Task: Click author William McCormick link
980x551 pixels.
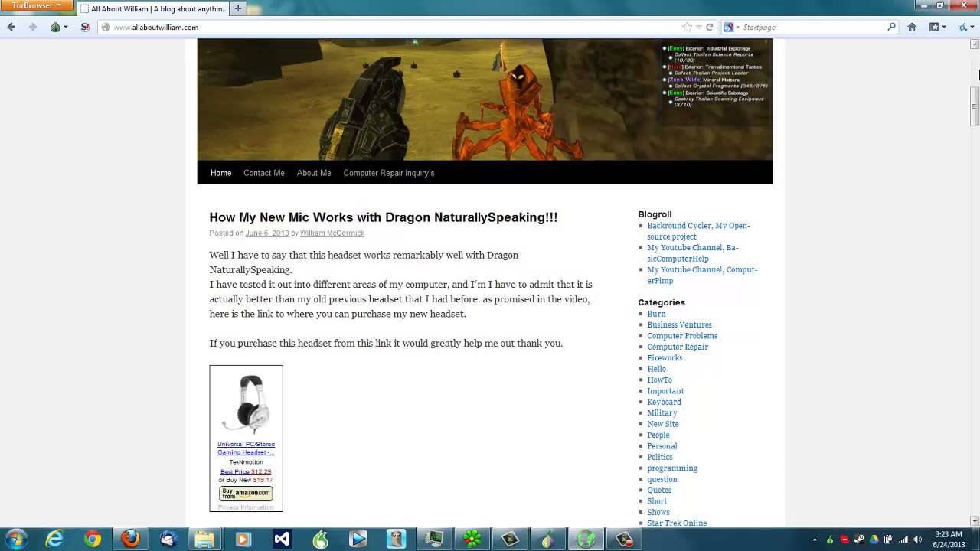Action: pos(332,233)
